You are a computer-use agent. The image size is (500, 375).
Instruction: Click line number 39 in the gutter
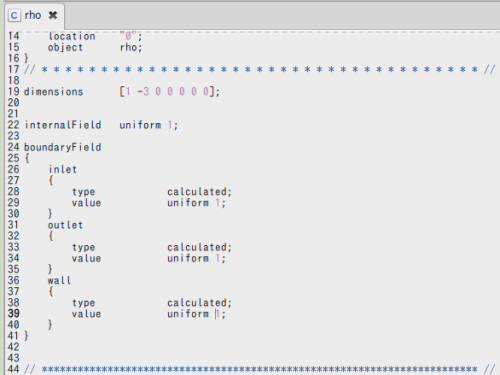tap(14, 313)
